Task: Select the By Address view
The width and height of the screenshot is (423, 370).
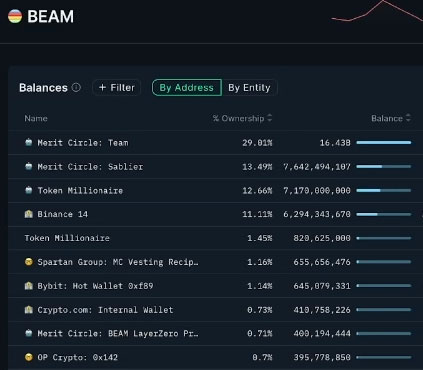Action: 187,87
